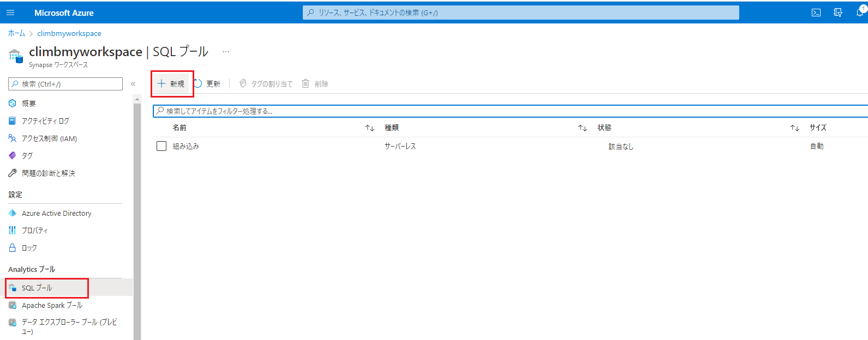Open 概要 in the left menu
This screenshot has height=340, width=868.
[29, 104]
